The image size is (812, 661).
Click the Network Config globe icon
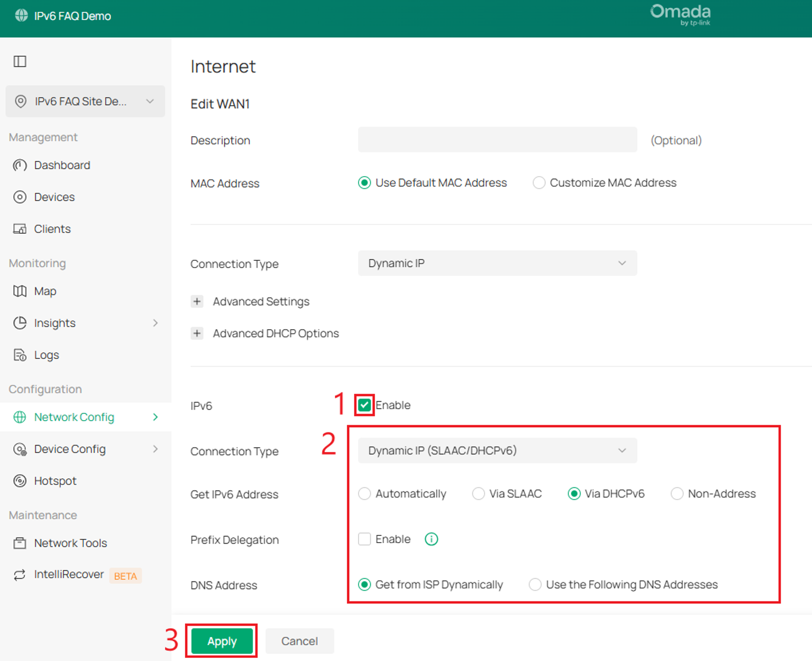pyautogui.click(x=20, y=417)
